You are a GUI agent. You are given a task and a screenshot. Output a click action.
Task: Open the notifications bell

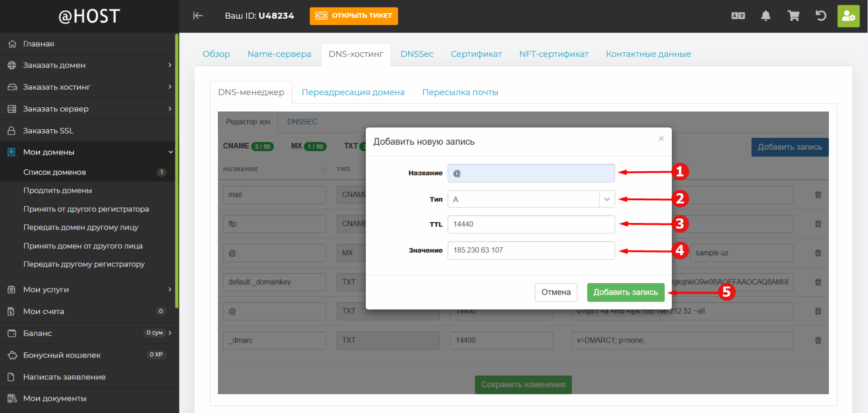(x=766, y=16)
